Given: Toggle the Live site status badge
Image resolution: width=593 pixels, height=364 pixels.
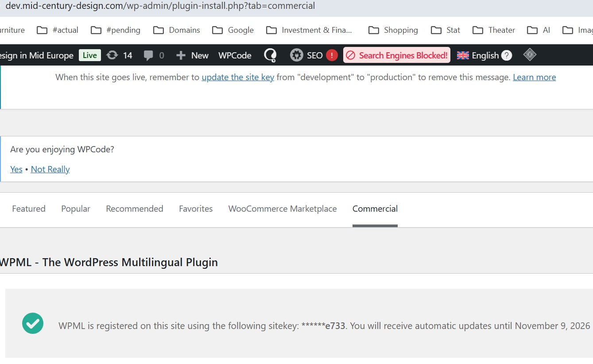Looking at the screenshot, I should click(x=90, y=55).
